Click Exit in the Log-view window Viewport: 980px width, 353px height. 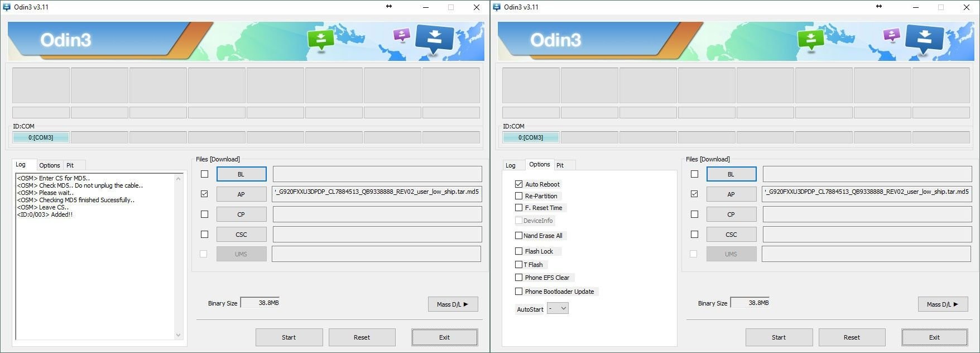click(x=445, y=337)
